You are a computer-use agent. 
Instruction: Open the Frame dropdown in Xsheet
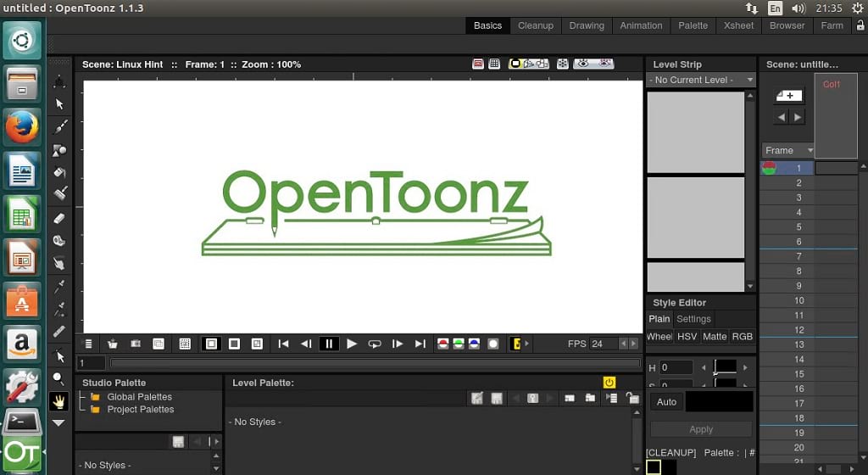click(788, 151)
